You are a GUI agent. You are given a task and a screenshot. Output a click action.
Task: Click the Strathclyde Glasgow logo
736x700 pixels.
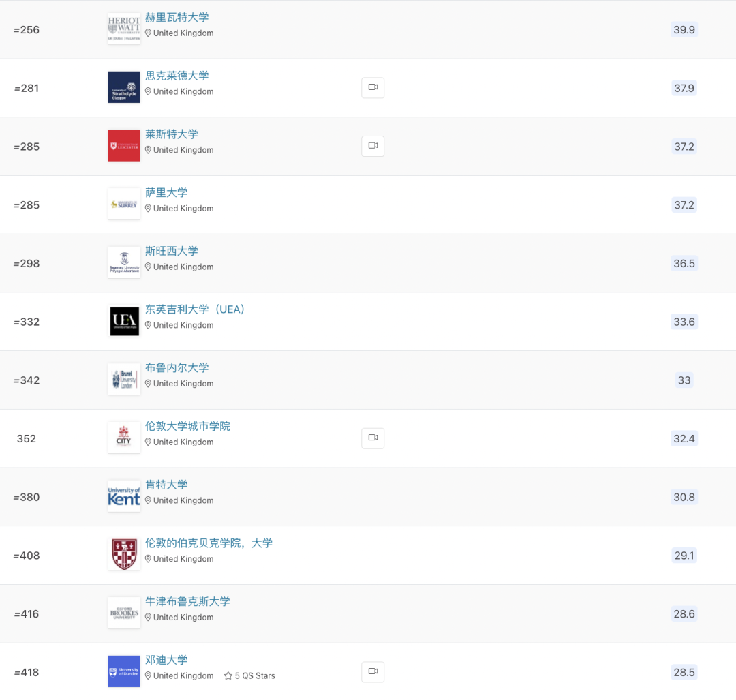coord(124,87)
